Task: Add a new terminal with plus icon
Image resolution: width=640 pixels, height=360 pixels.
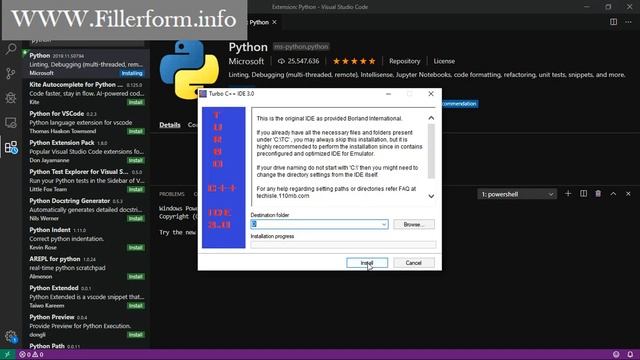Action: [x=568, y=194]
